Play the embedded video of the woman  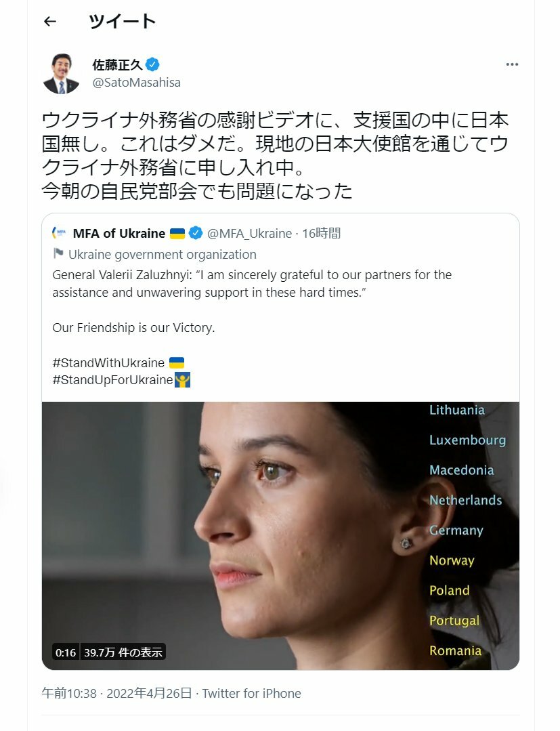pyautogui.click(x=280, y=536)
